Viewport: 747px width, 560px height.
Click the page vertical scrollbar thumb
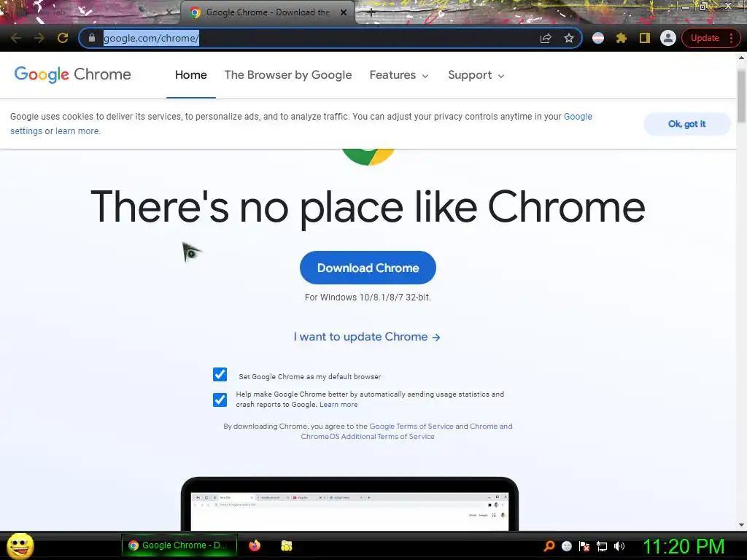(741, 96)
